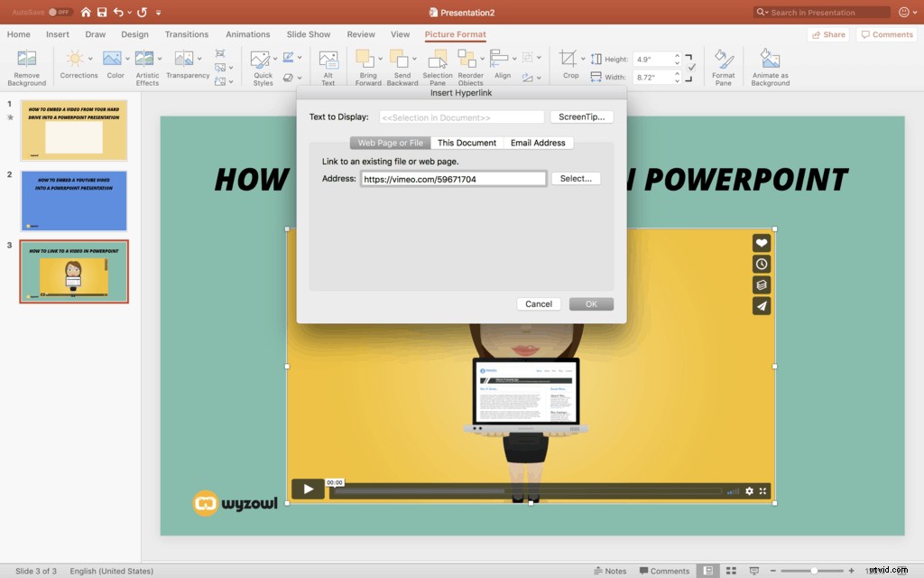
Task: Show the Notes pane
Action: 611,571
